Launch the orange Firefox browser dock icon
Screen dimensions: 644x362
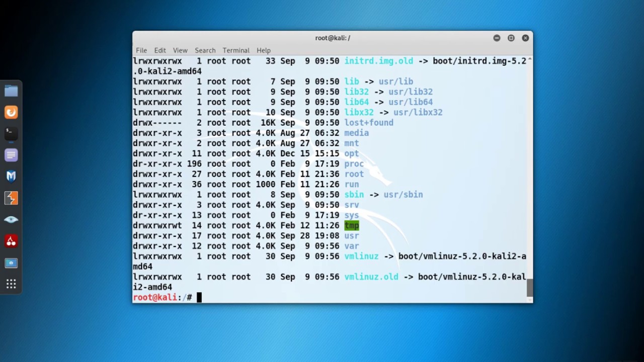[11, 112]
